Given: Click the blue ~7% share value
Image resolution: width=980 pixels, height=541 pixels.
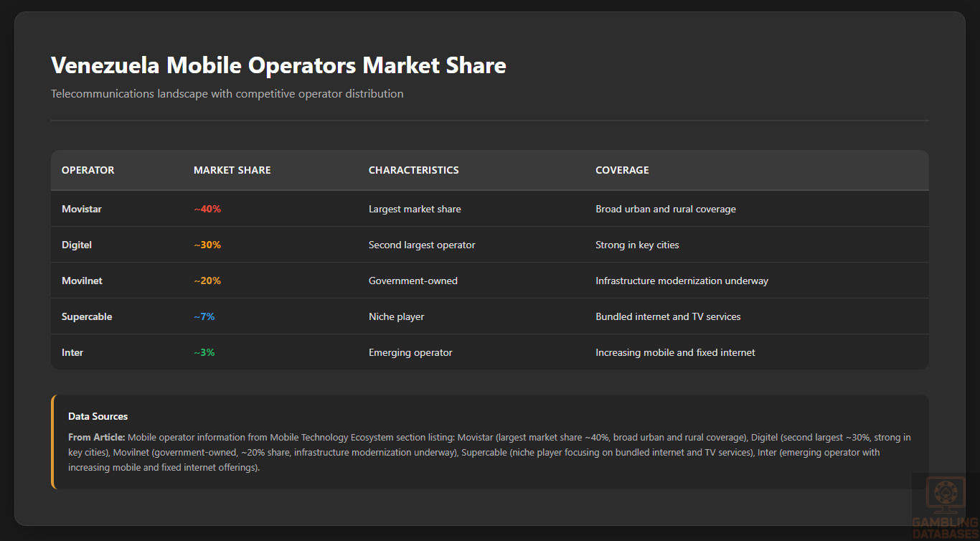Looking at the screenshot, I should 204,316.
